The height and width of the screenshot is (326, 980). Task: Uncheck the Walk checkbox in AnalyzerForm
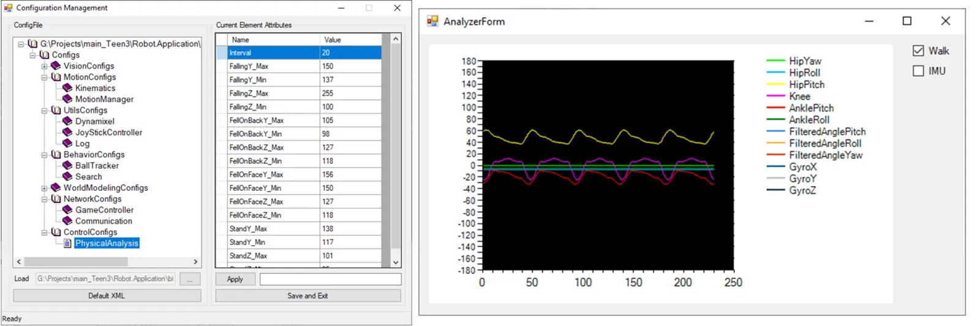tap(918, 51)
